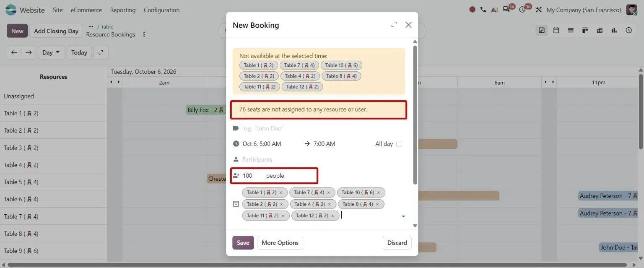Remove Table 8 tag from selected resources
Viewport: 644px width, 268px height.
[377, 205]
